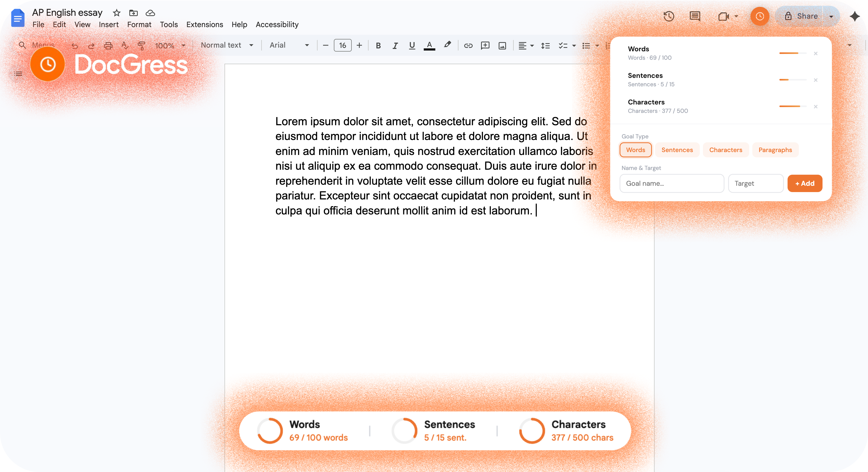Open line and paragraph spacing
Screen dimensions: 868x472
545,46
